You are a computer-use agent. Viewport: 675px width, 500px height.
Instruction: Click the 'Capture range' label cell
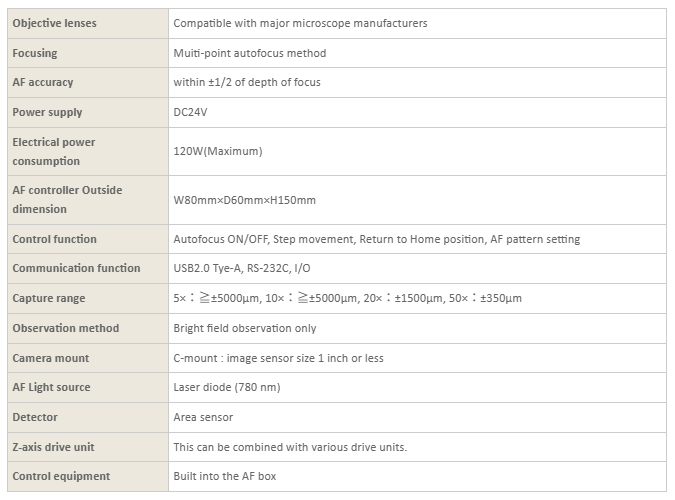pos(49,298)
